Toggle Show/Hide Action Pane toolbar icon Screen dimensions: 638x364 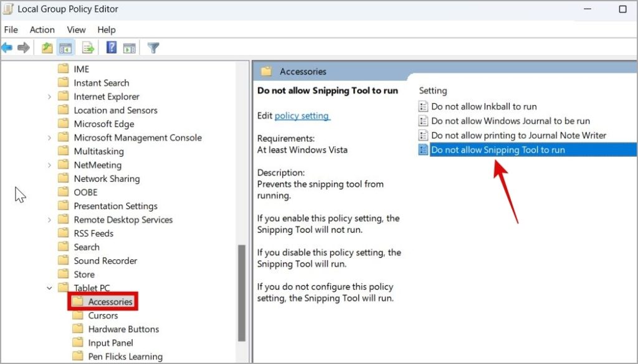coord(130,48)
